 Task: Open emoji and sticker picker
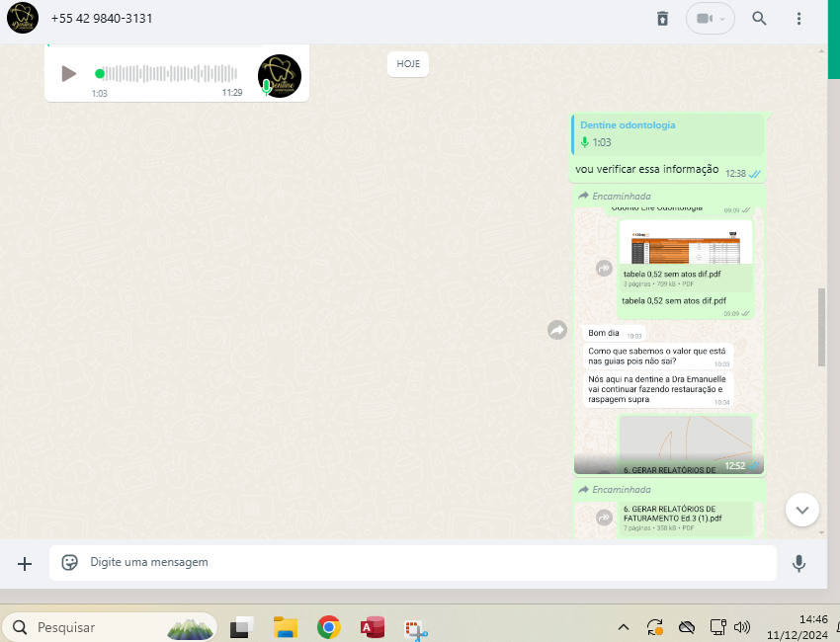[69, 562]
